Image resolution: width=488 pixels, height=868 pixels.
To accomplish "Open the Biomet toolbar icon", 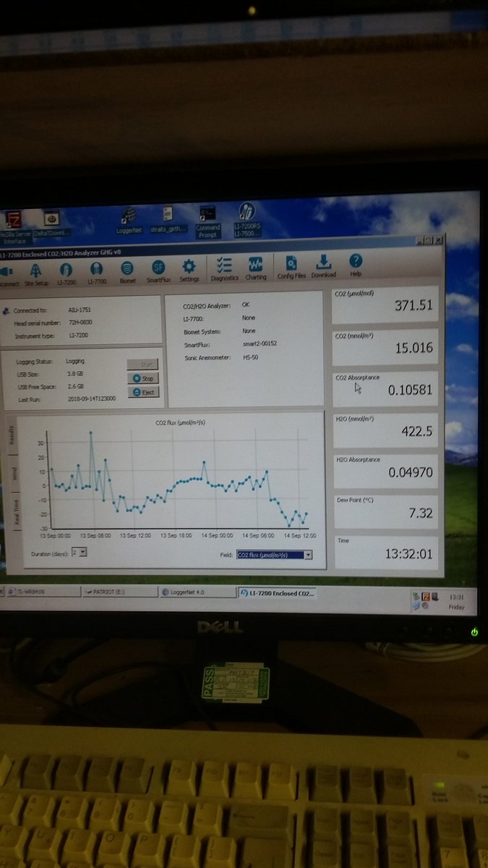I will coord(127,272).
